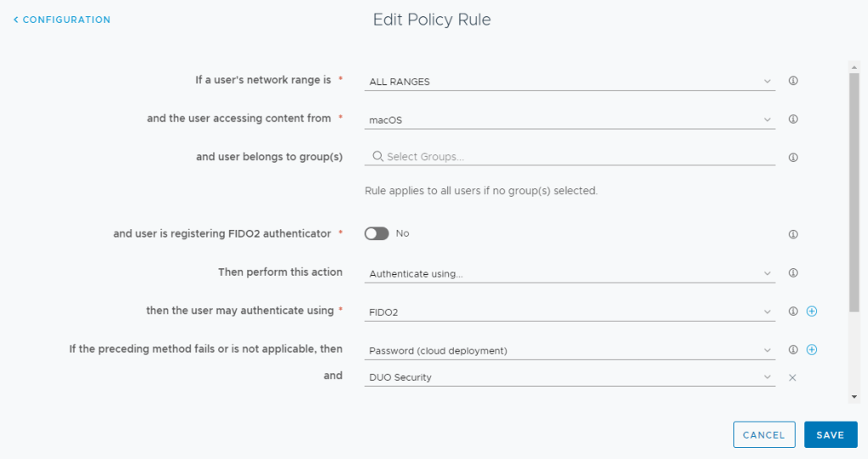The height and width of the screenshot is (459, 868).
Task: Go back to Configuration
Action: click(x=62, y=20)
